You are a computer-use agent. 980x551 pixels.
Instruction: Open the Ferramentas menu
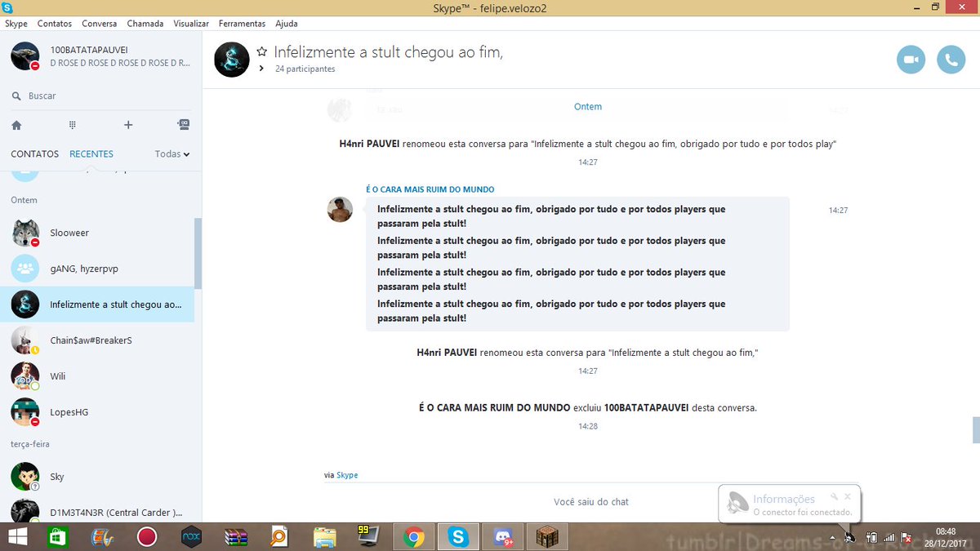[x=243, y=24]
